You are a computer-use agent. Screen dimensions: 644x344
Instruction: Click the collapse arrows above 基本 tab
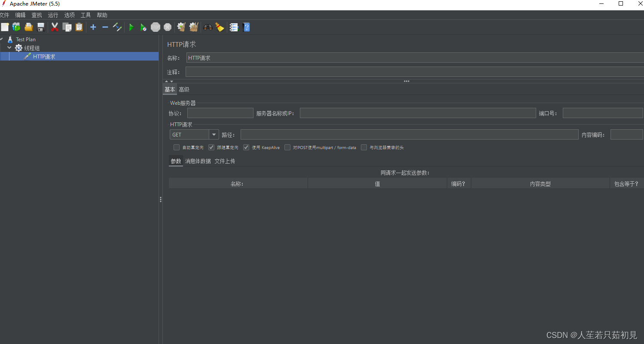point(169,81)
